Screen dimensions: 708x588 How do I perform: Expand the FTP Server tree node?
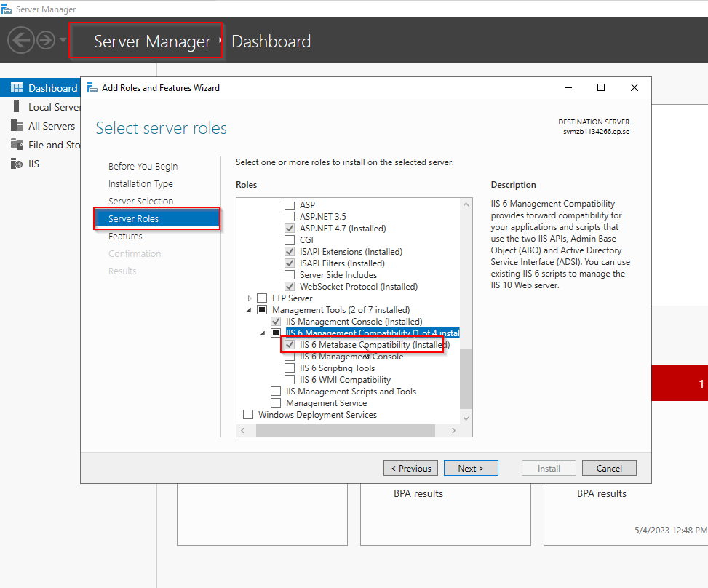point(250,298)
